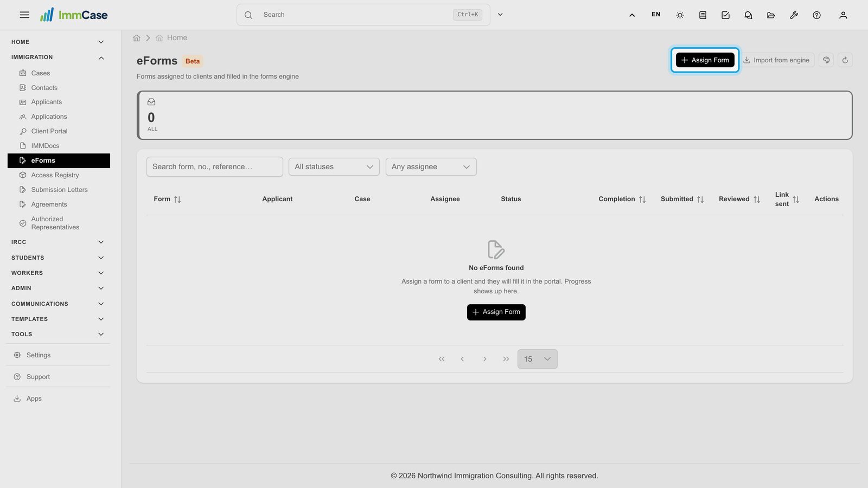Click Assign Form in the empty state
The image size is (868, 488).
click(496, 312)
